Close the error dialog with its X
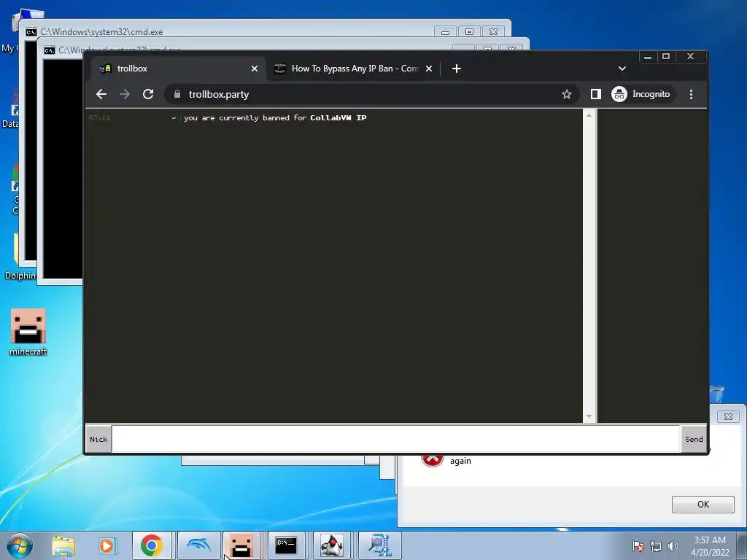747x560 pixels. point(728,416)
